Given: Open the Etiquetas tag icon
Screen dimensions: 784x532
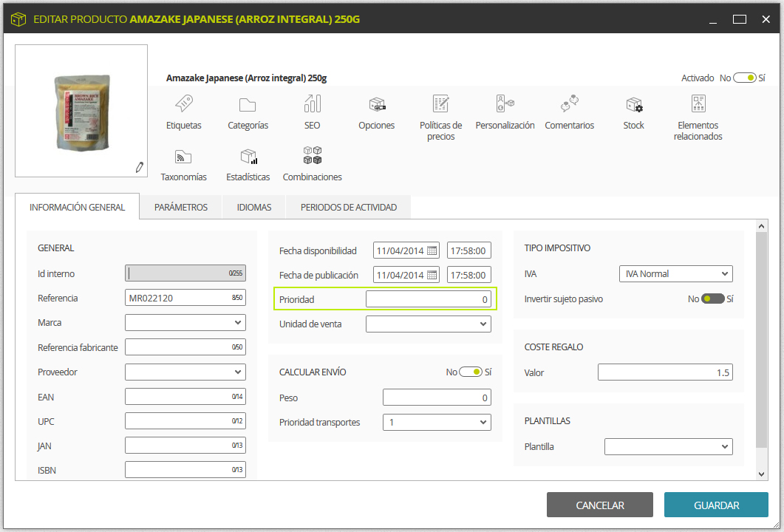Looking at the screenshot, I should pyautogui.click(x=184, y=103).
